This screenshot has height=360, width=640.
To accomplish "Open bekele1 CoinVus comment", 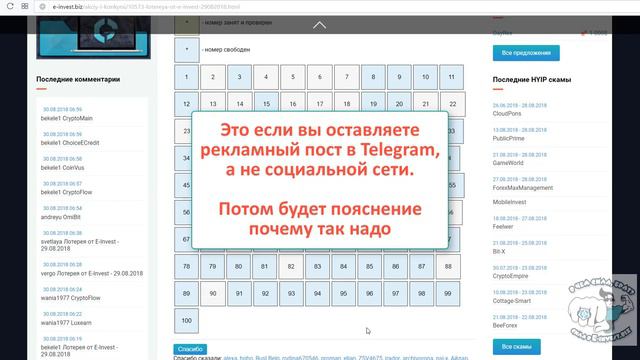I will (62, 168).
